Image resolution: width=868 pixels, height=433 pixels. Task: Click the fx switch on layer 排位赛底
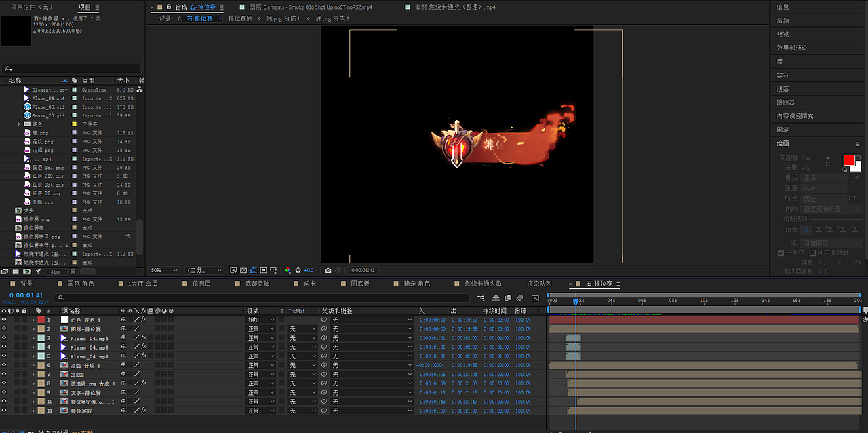coord(143,411)
